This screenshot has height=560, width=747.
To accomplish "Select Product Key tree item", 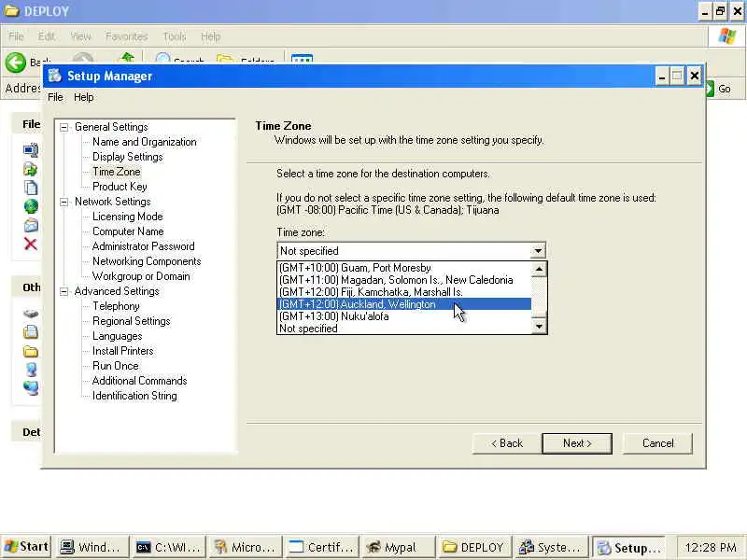I will pos(120,187).
